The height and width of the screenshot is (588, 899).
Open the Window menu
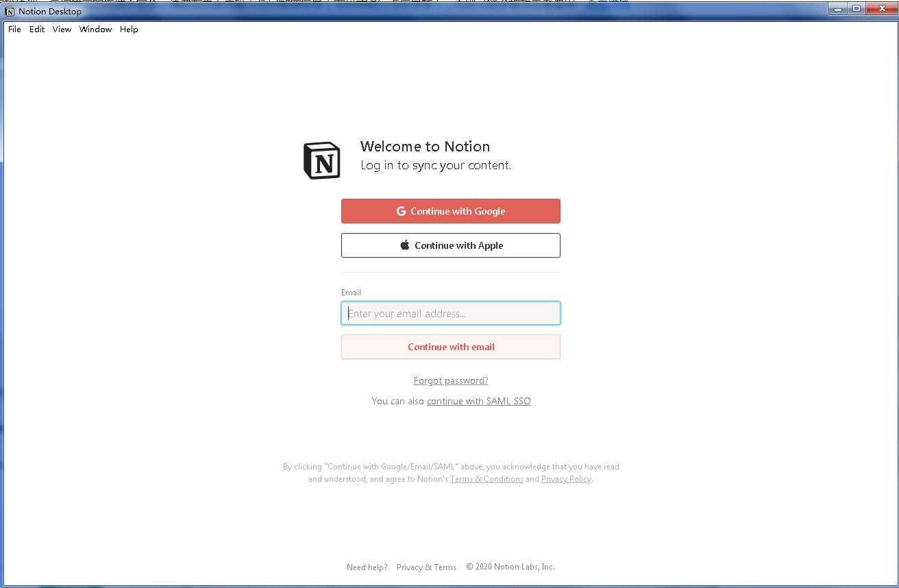95,29
